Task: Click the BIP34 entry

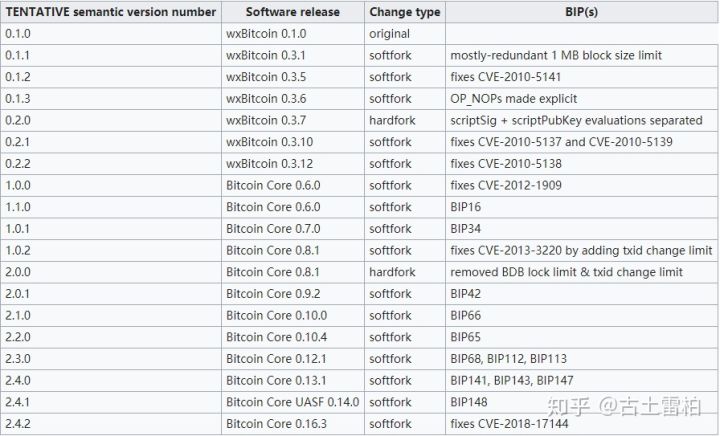Action: click(x=466, y=229)
